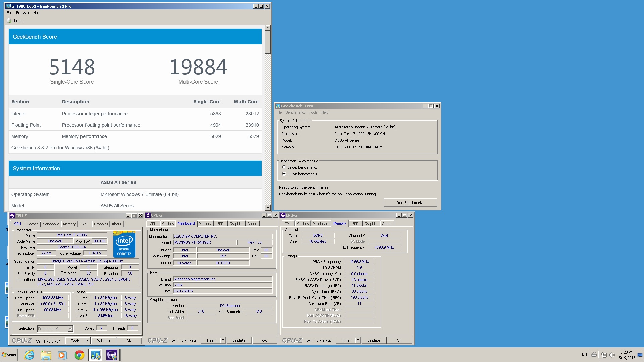Click the Integer row in results table
Image resolution: width=644 pixels, height=362 pixels.
click(x=135, y=114)
